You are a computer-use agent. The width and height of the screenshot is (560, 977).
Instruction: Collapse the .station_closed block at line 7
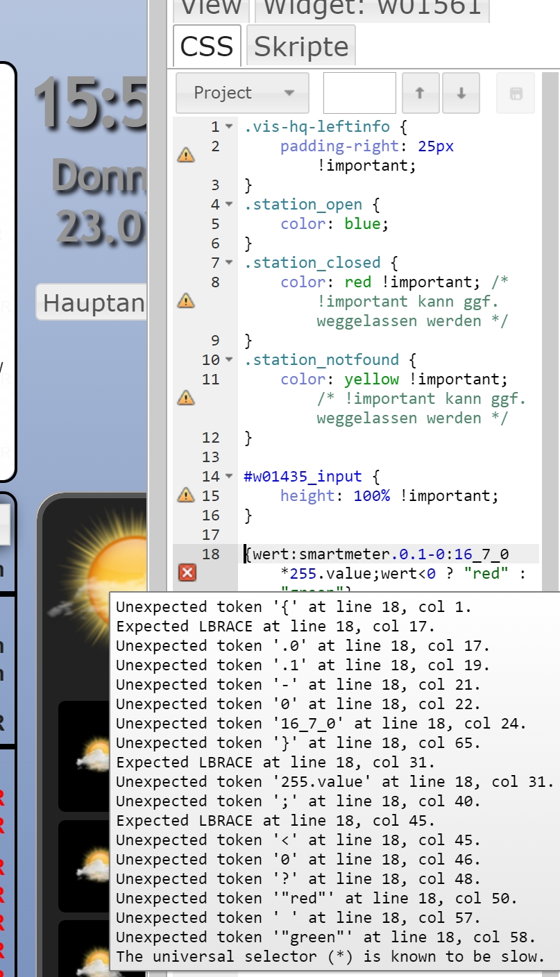pos(230,263)
